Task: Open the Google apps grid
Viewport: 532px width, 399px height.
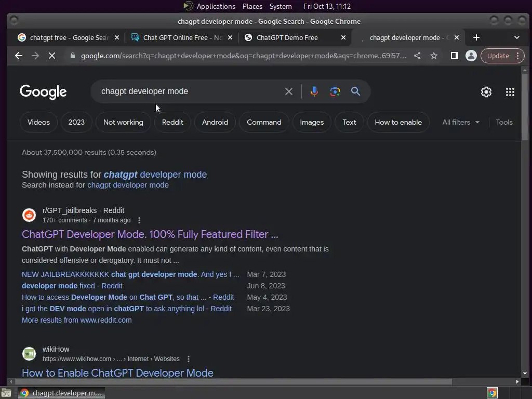Action: click(510, 92)
